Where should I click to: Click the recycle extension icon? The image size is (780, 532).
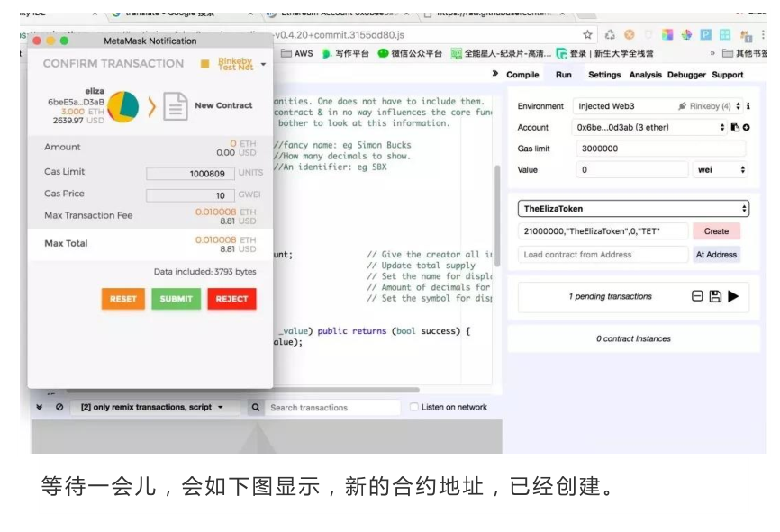point(610,35)
